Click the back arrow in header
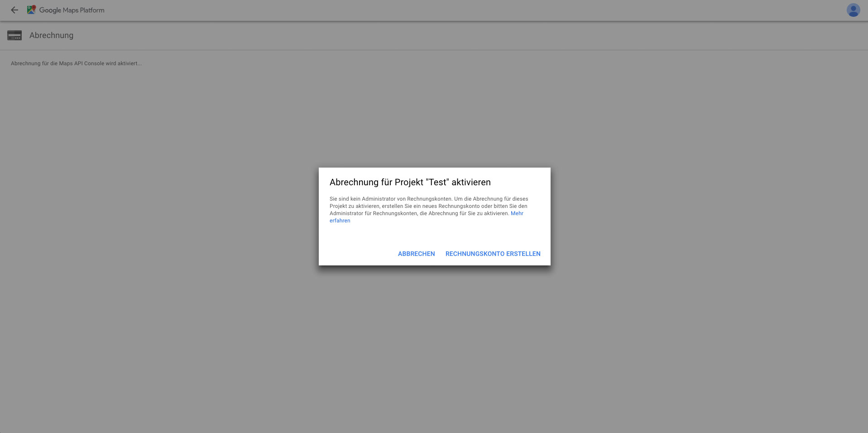 (14, 10)
